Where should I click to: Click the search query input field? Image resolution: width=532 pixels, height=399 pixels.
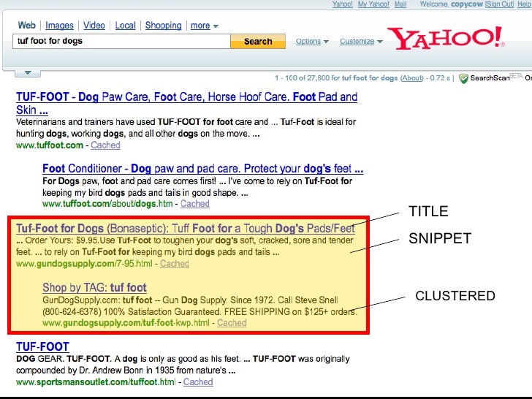pyautogui.click(x=121, y=42)
